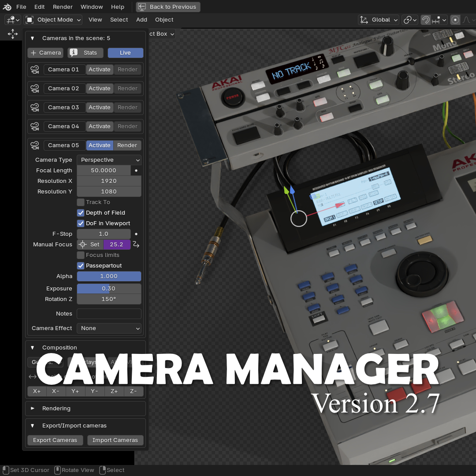The width and height of the screenshot is (476, 476).
Task: Toggle the Passepartout checkbox
Action: pos(81,266)
